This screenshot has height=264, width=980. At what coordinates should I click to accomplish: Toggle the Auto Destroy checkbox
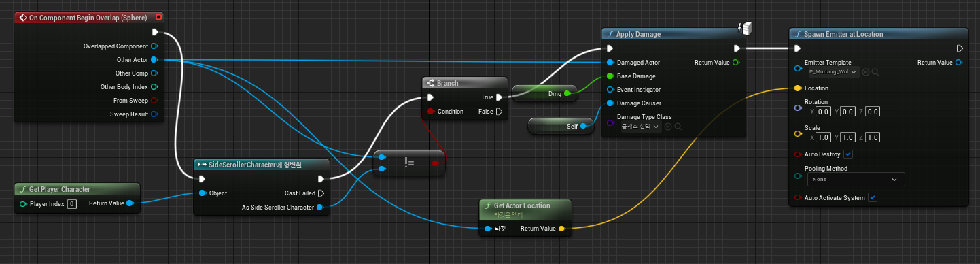click(848, 154)
